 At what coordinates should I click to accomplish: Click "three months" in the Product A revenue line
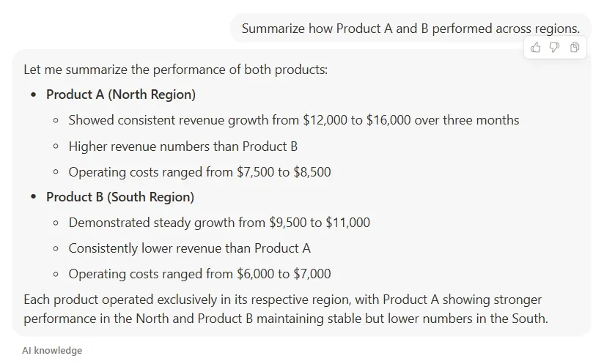click(484, 120)
